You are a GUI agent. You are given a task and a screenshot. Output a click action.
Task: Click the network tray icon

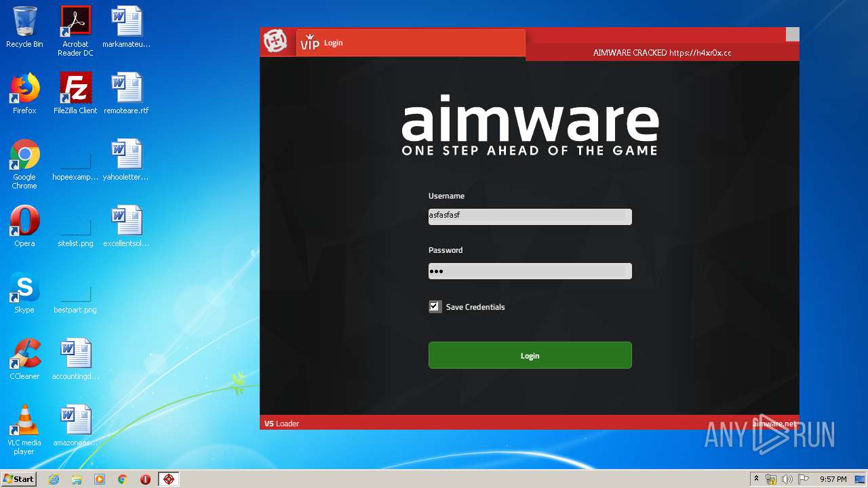771,479
